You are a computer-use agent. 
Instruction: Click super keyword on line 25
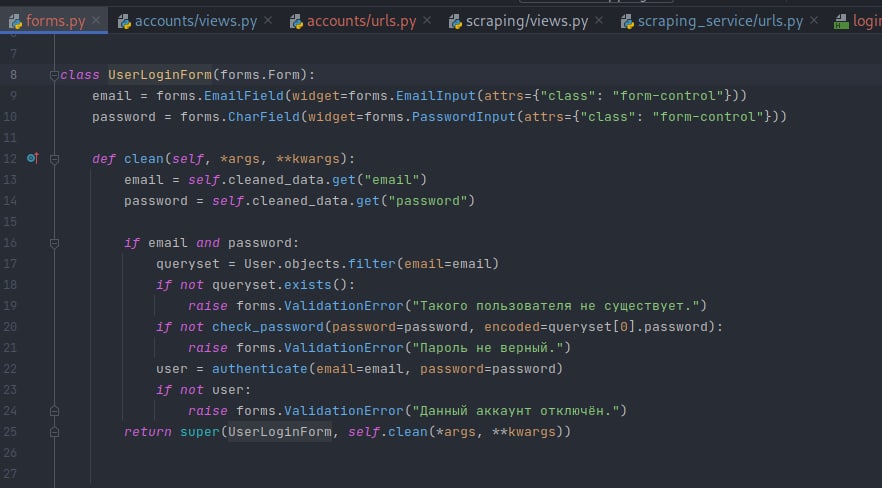pyautogui.click(x=200, y=432)
